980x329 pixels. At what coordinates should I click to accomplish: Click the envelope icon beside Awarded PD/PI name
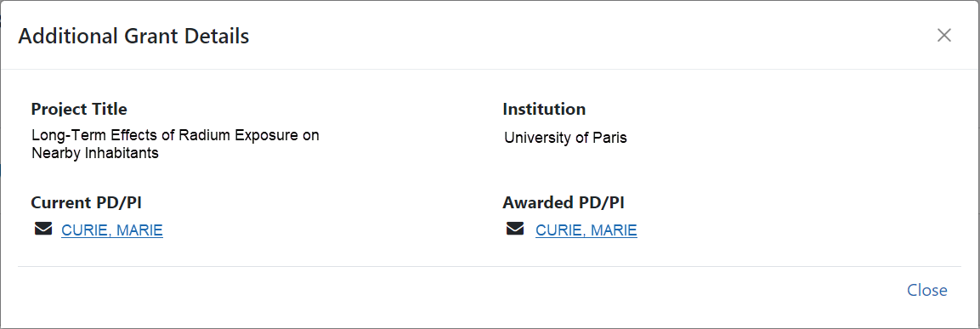point(515,230)
